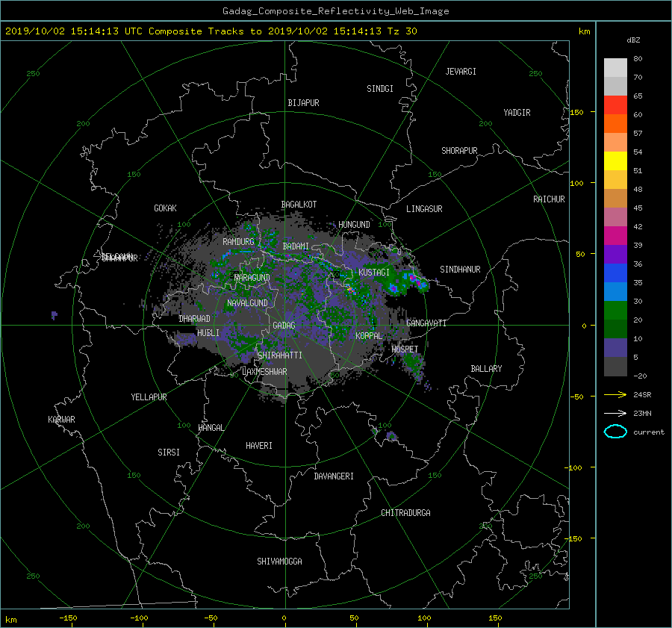Choose the dark gray -20 to 5 dBZ swatch

[615, 367]
